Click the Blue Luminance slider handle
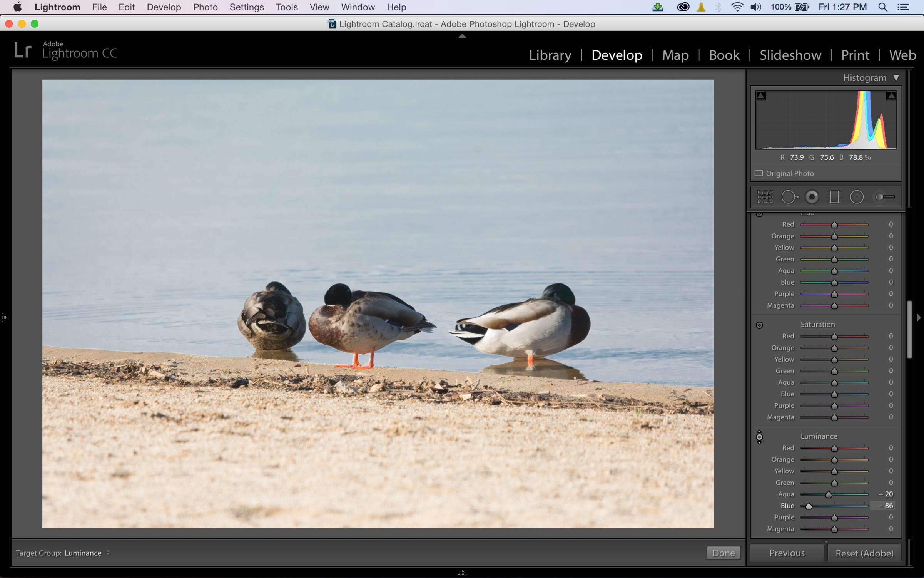 coord(809,506)
